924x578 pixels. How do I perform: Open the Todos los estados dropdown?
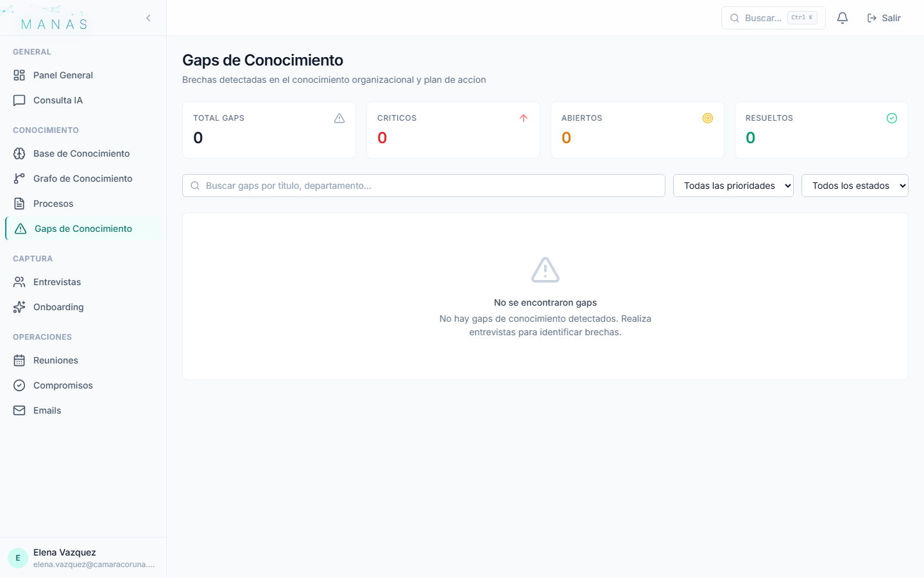point(855,186)
